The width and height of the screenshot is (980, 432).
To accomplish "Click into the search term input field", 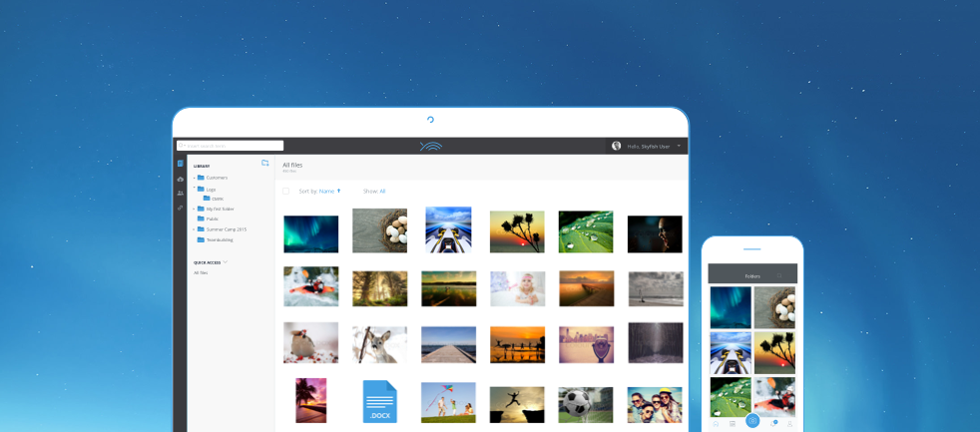I will (230, 146).
